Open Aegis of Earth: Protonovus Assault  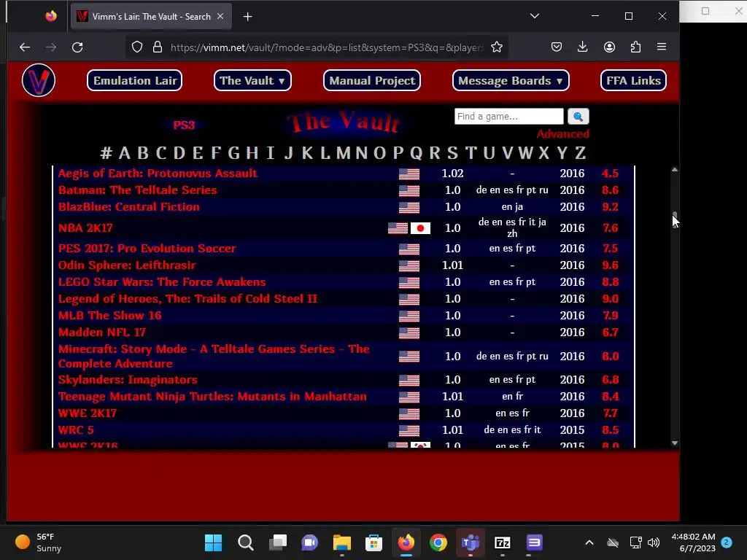pyautogui.click(x=158, y=173)
